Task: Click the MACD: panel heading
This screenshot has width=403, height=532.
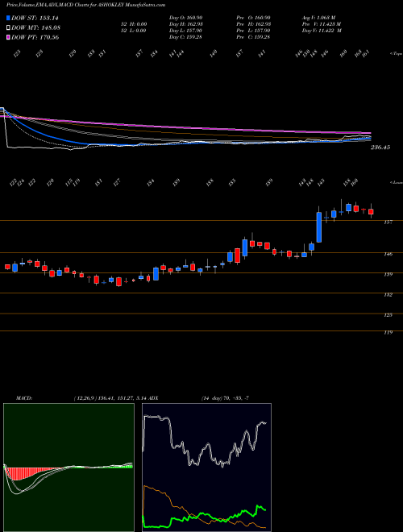Action: [24, 398]
